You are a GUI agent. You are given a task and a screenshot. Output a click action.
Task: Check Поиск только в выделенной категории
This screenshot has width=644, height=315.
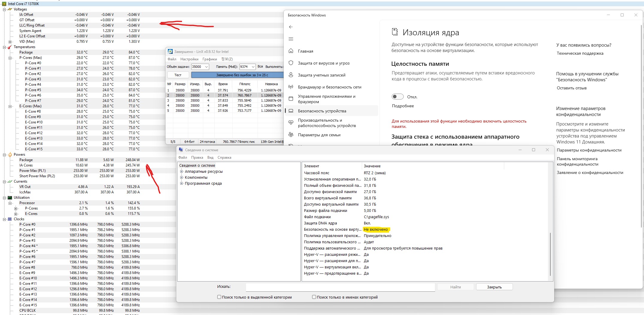tap(219, 297)
